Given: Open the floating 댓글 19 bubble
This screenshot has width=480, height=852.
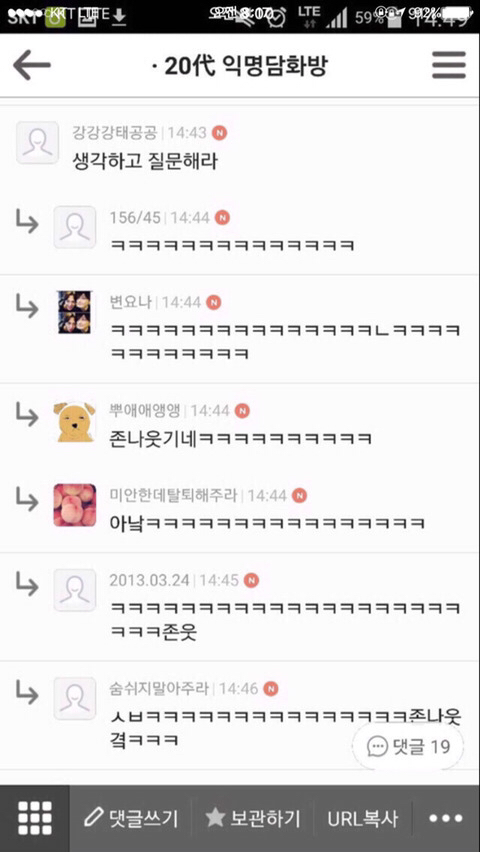Looking at the screenshot, I should tap(408, 746).
